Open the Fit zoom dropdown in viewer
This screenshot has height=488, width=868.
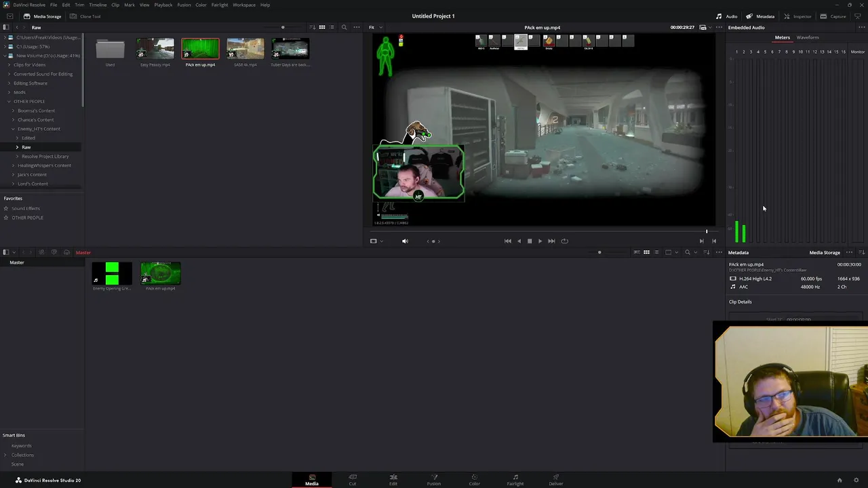pyautogui.click(x=375, y=27)
